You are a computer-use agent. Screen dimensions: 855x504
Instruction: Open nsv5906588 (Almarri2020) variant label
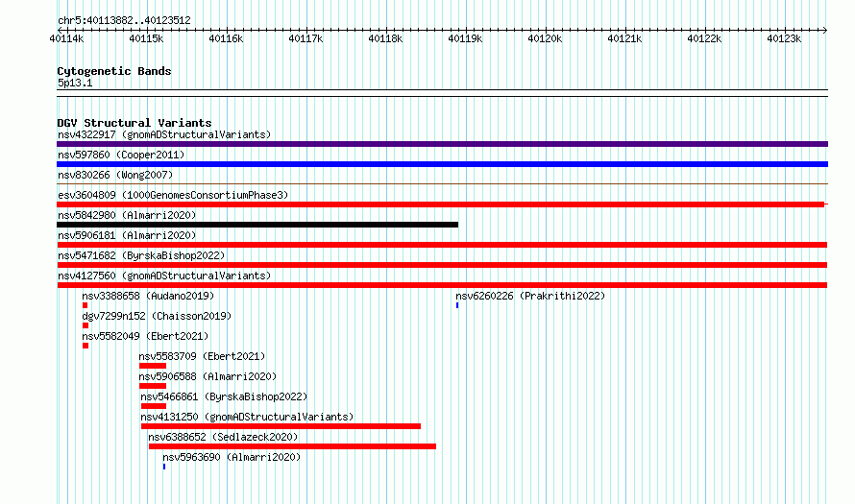208,376
